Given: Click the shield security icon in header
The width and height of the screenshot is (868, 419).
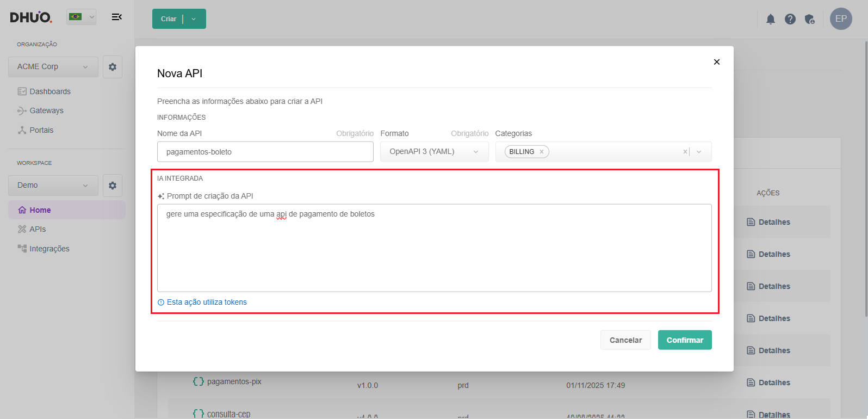Looking at the screenshot, I should 809,19.
